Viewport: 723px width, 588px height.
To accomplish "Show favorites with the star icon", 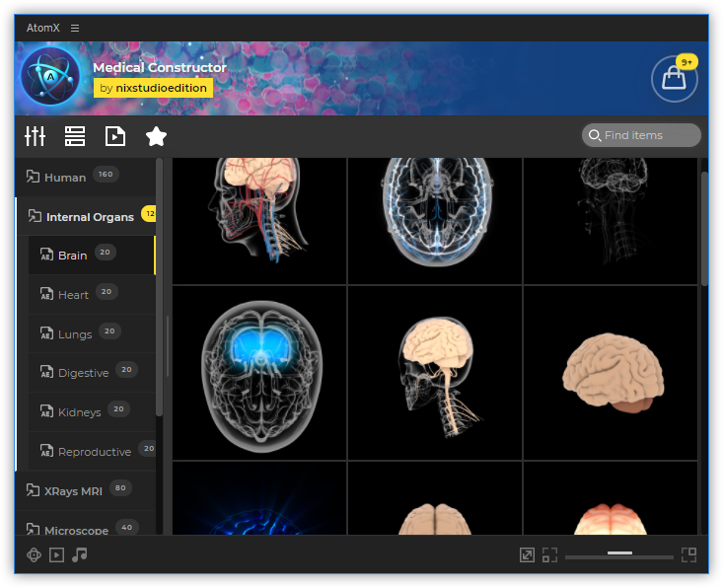I will [x=156, y=136].
